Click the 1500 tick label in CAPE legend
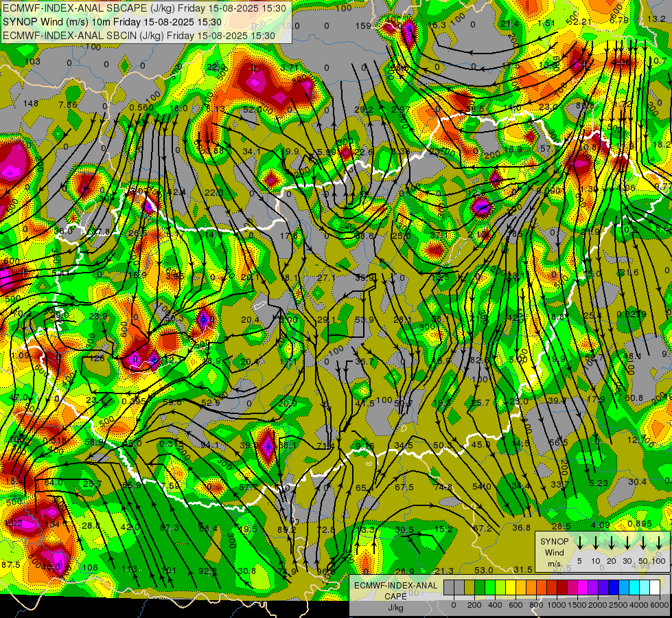Screen dimensions: 672x618 (x=577, y=605)
